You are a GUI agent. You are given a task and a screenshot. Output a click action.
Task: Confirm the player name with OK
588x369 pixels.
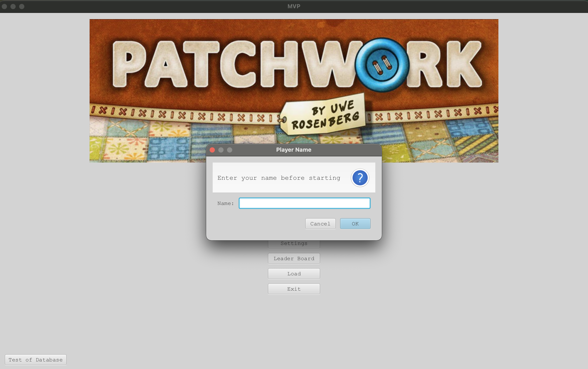(355, 224)
